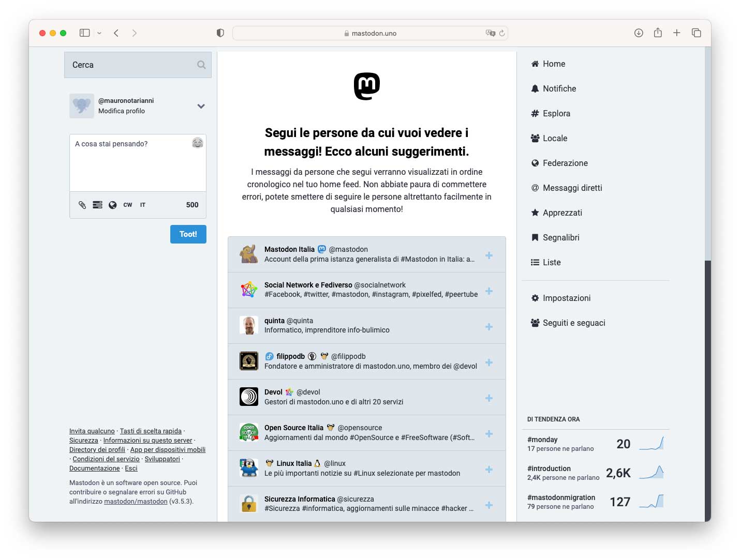Open Segnalibri bookmarks

[555, 237]
